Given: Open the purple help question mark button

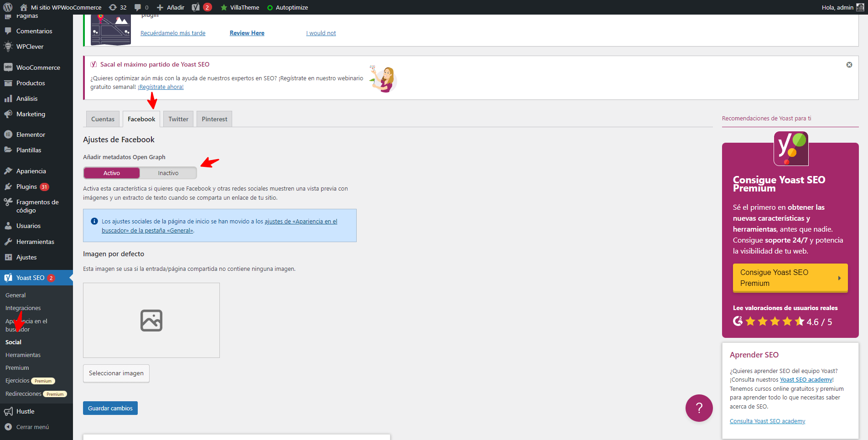Looking at the screenshot, I should (699, 408).
